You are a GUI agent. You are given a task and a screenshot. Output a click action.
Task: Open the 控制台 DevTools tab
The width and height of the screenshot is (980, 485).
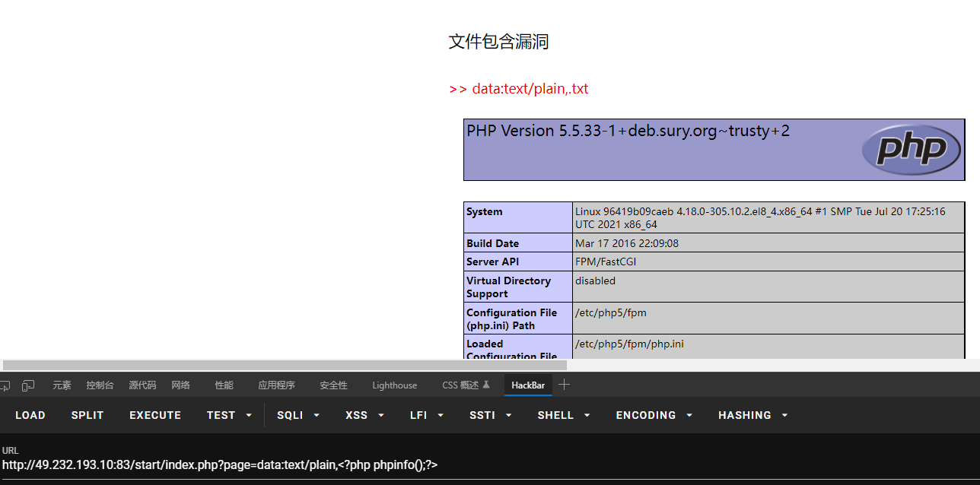click(x=100, y=385)
